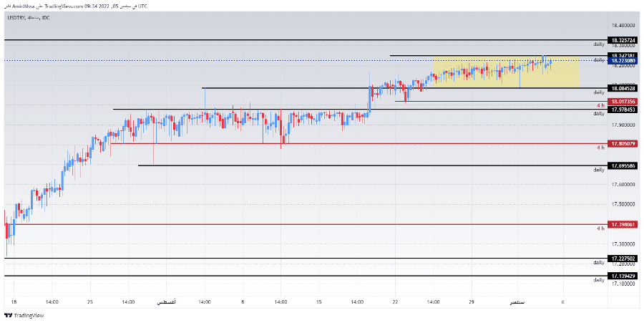Select the blue 18.223080 current price label
This screenshot has width=644, height=323.
623,61
